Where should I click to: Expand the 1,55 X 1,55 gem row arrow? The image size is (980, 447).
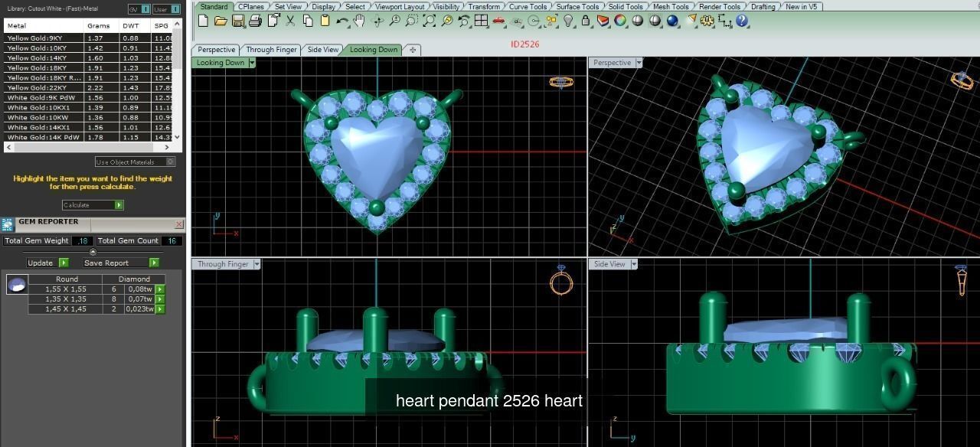click(160, 289)
